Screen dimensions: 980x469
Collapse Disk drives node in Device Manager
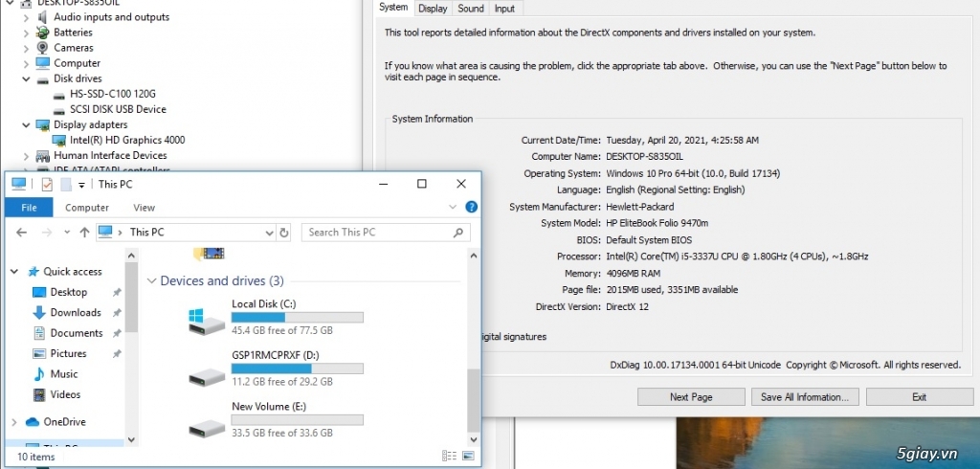[26, 78]
